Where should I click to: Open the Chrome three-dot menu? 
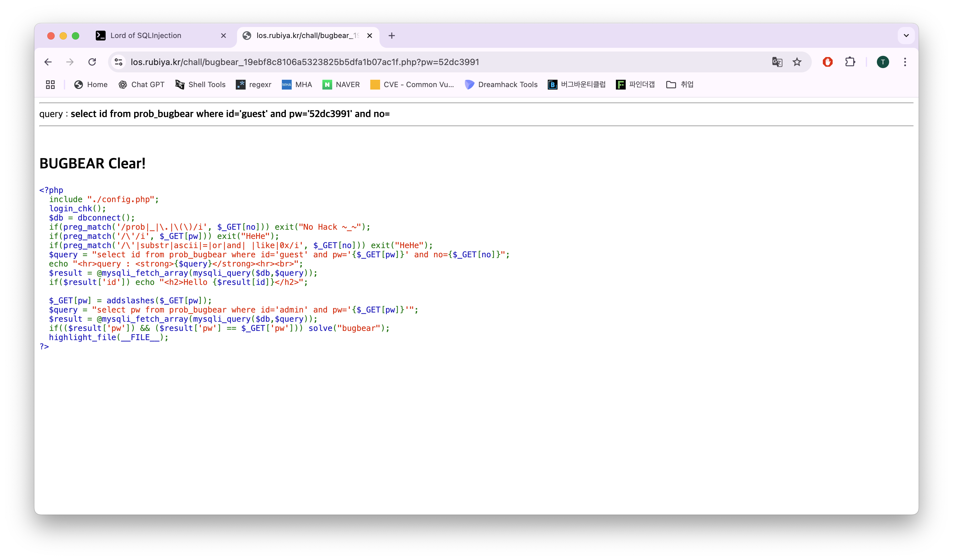pos(904,62)
